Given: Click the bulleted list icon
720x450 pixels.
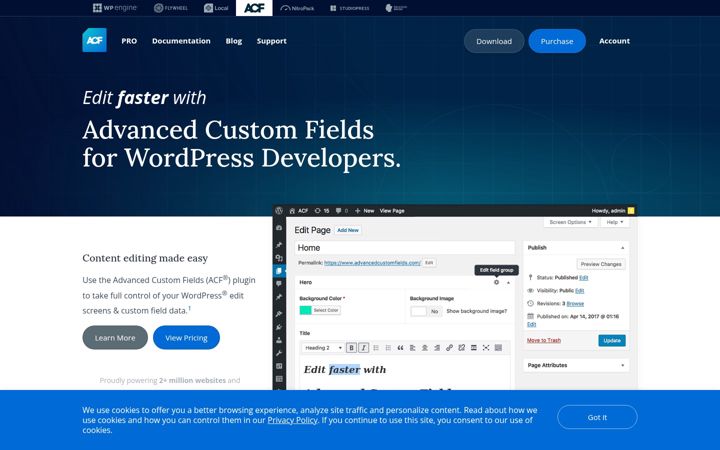Looking at the screenshot, I should point(376,348).
